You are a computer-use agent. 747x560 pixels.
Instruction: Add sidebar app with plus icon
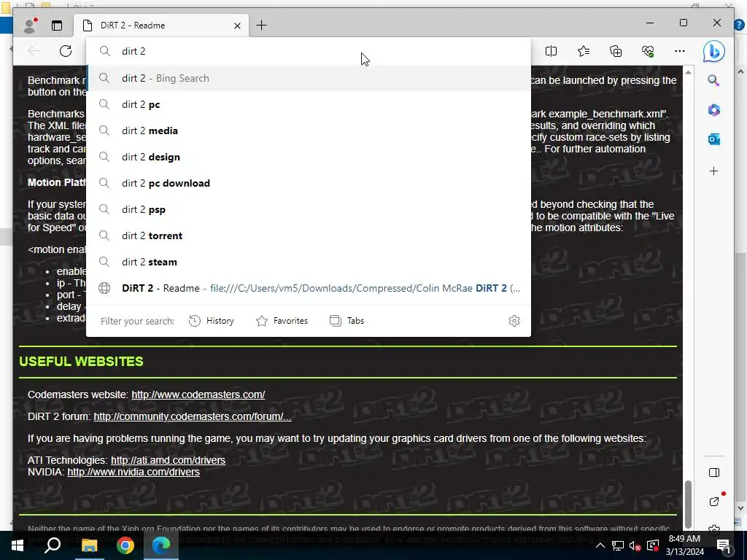tap(713, 171)
